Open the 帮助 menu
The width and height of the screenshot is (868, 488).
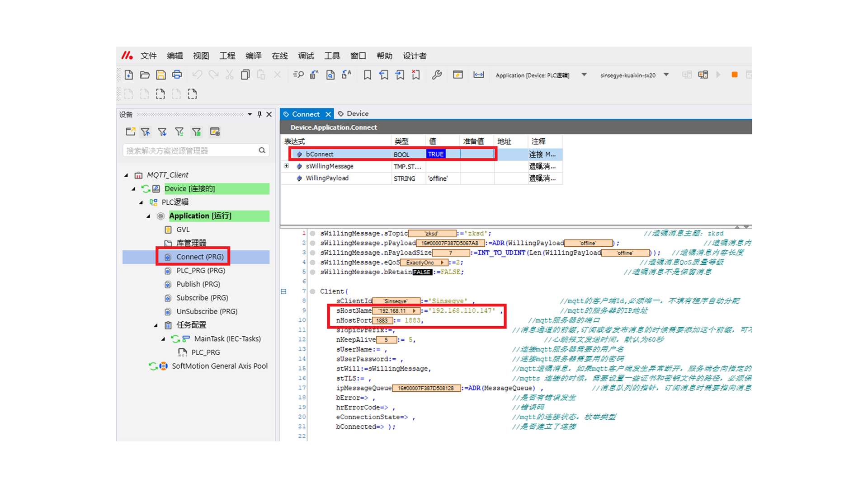point(384,56)
